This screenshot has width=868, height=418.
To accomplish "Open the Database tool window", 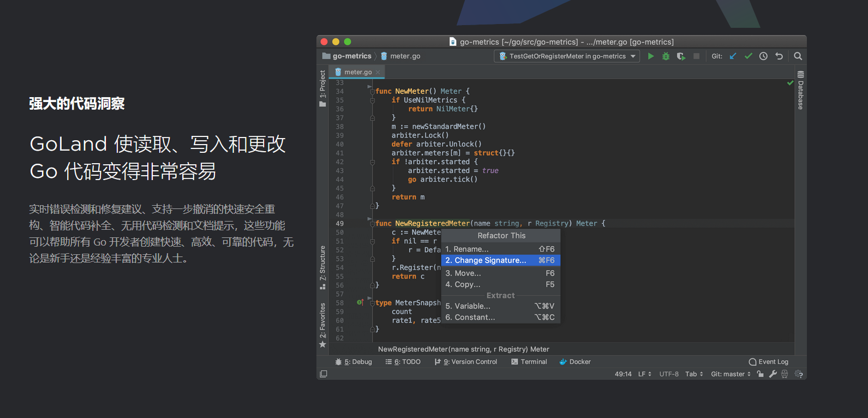I will click(x=800, y=90).
